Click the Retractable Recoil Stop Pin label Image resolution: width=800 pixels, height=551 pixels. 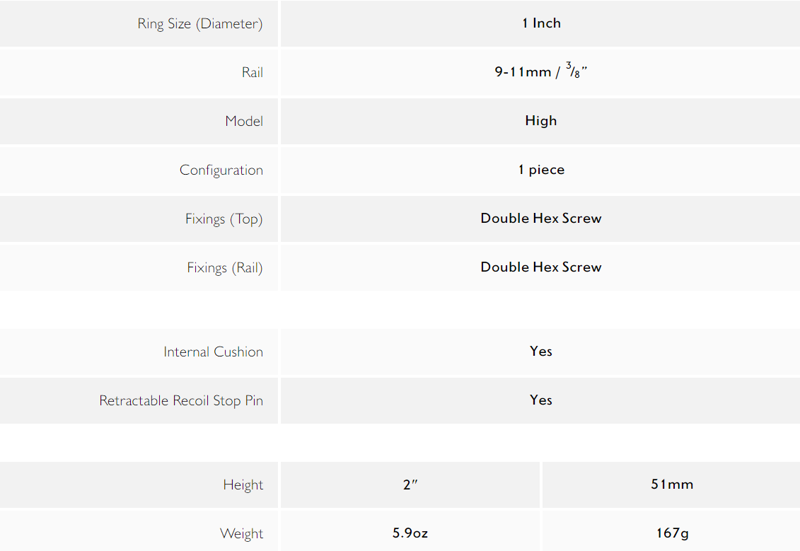(x=181, y=400)
